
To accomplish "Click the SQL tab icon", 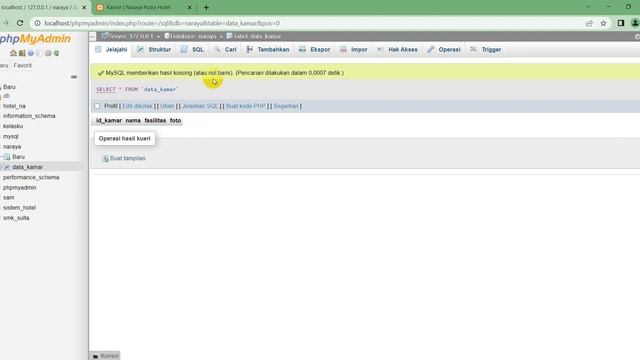I will [x=184, y=49].
